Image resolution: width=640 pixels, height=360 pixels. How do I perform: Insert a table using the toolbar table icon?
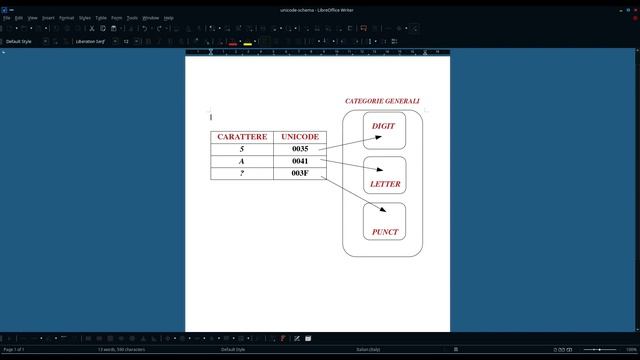pyautogui.click(x=212, y=28)
